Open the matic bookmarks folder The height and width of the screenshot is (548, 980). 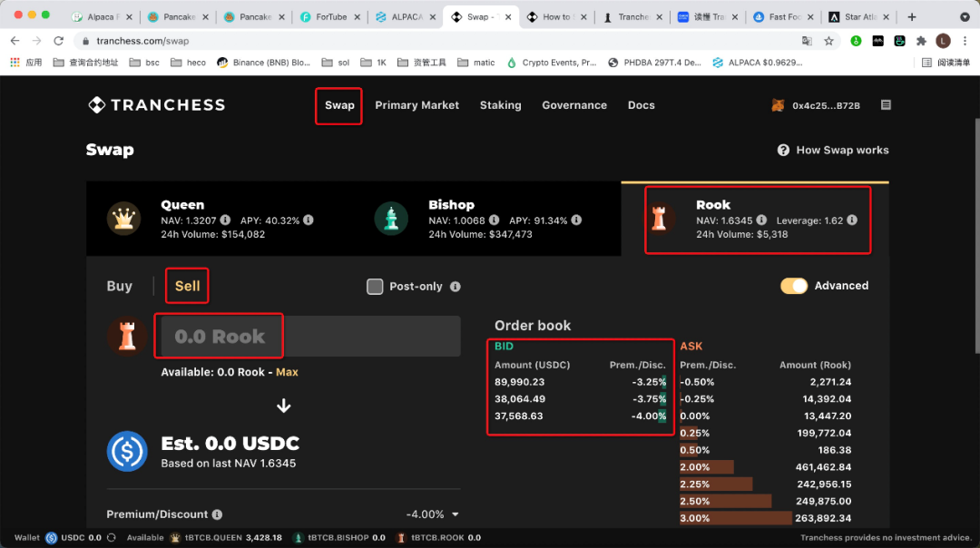pyautogui.click(x=476, y=63)
